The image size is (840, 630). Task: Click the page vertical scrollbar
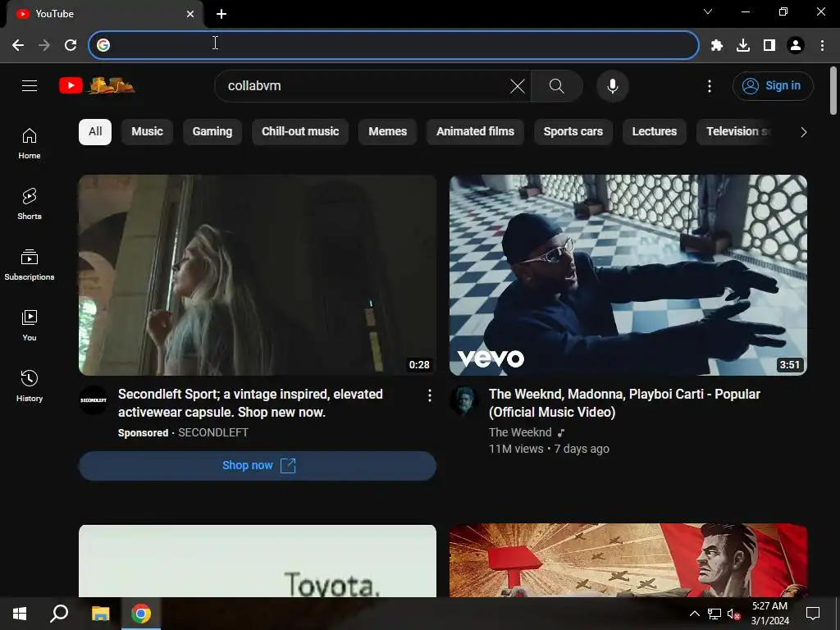pyautogui.click(x=833, y=90)
